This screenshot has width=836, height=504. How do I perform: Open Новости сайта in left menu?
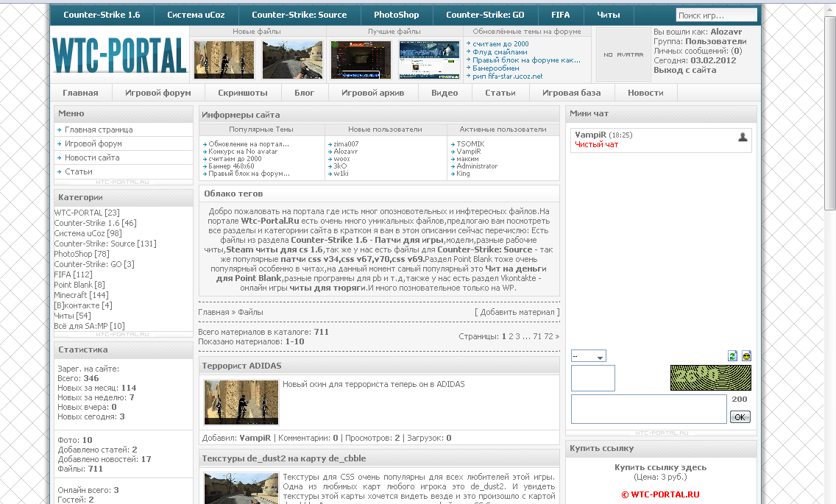click(x=92, y=158)
